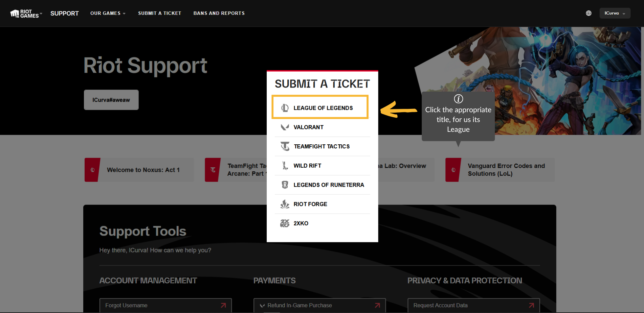The width and height of the screenshot is (644, 313).
Task: Open Bans and Reports in navbar
Action: click(219, 13)
